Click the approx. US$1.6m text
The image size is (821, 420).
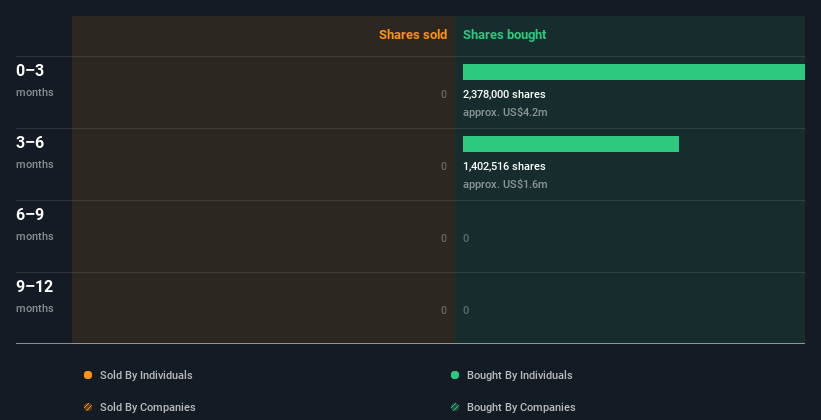click(x=505, y=184)
